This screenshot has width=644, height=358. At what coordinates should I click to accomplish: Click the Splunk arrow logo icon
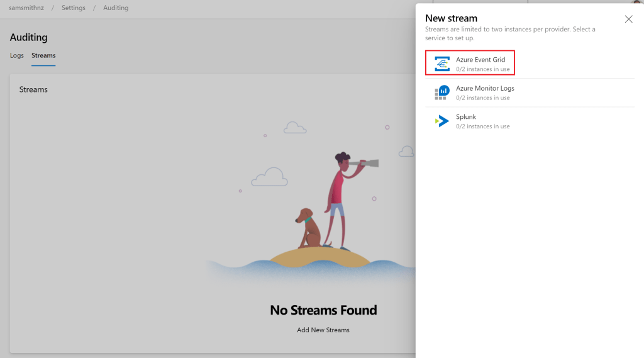click(442, 121)
